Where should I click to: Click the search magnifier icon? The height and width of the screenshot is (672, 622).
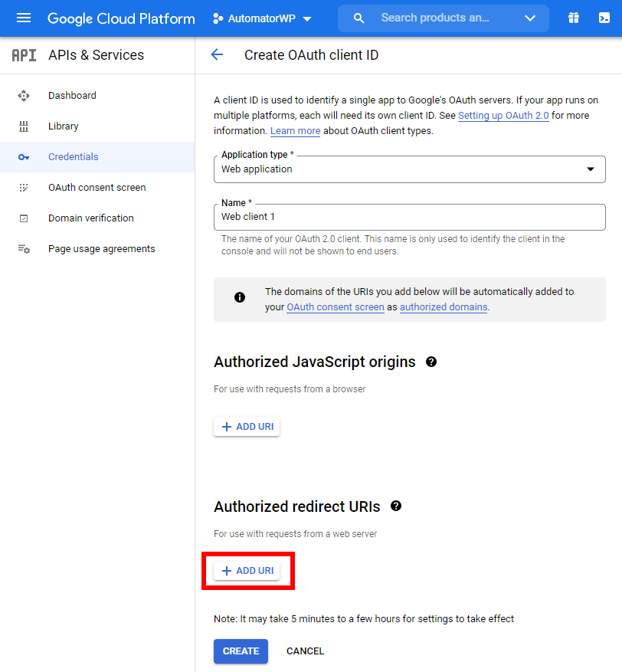point(358,18)
